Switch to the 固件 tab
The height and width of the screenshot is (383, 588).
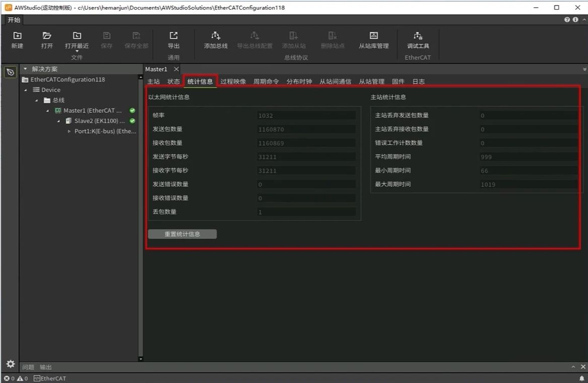tap(398, 82)
